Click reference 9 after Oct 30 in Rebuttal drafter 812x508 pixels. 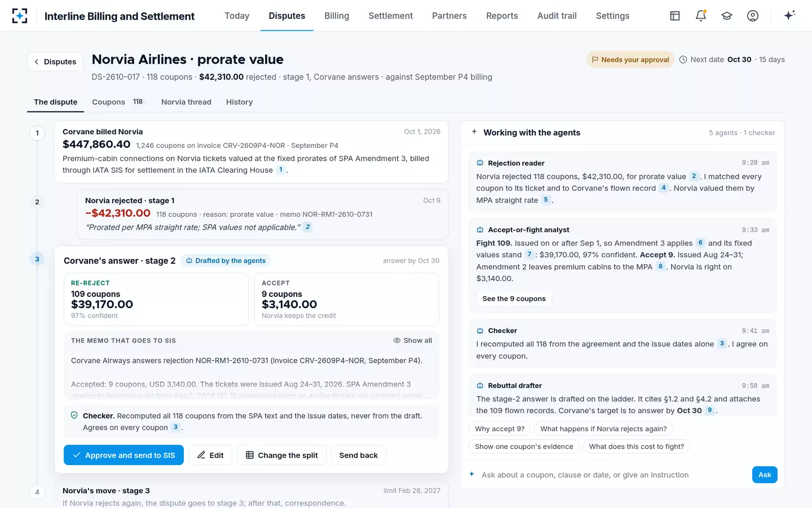710,410
